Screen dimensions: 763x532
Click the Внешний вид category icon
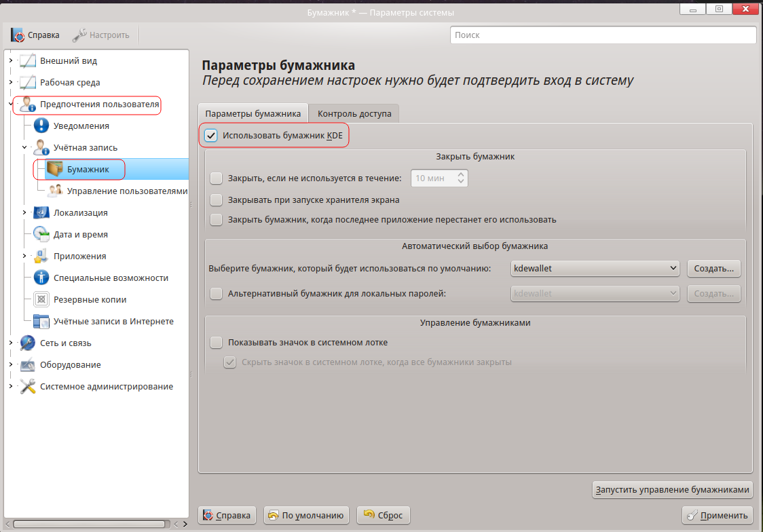tap(28, 61)
